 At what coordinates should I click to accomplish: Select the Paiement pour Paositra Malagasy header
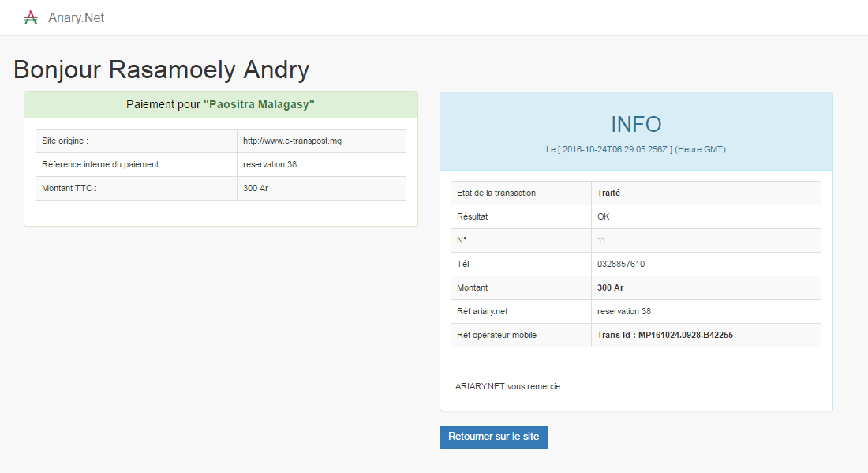220,104
